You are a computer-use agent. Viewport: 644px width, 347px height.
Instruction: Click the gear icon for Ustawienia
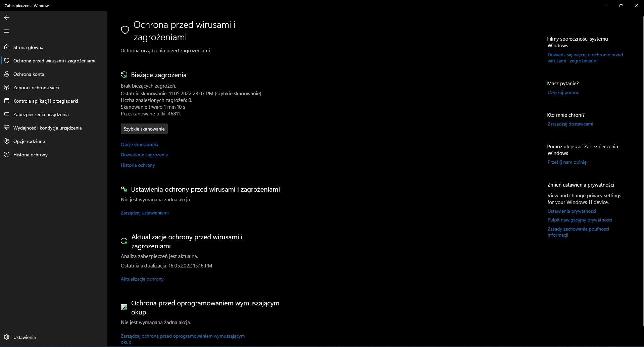click(7, 337)
